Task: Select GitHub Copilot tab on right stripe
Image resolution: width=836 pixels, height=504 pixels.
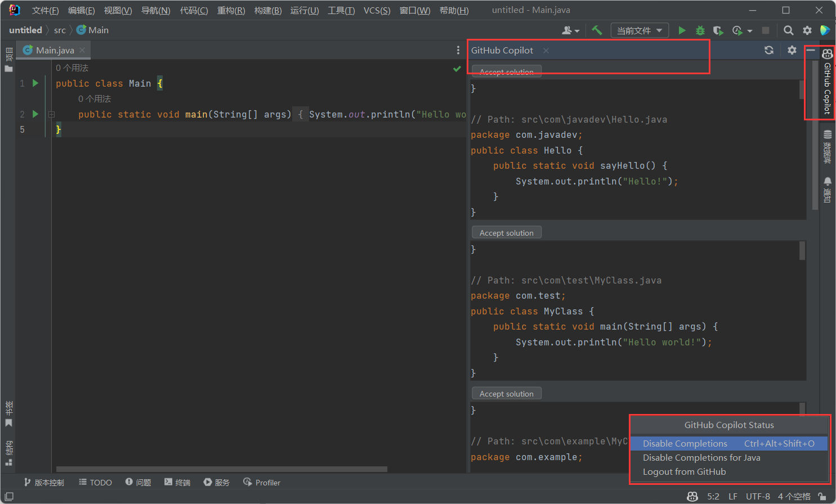Action: (x=827, y=82)
